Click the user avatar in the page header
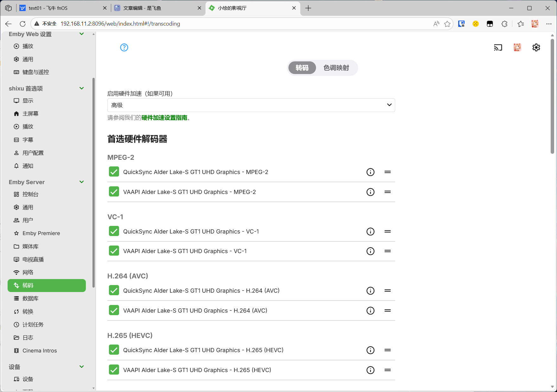 pyautogui.click(x=517, y=47)
